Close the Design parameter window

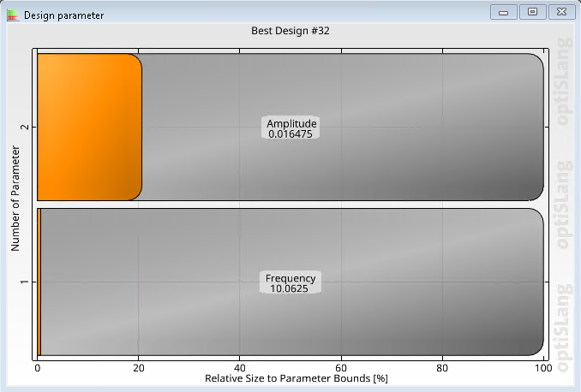(561, 12)
